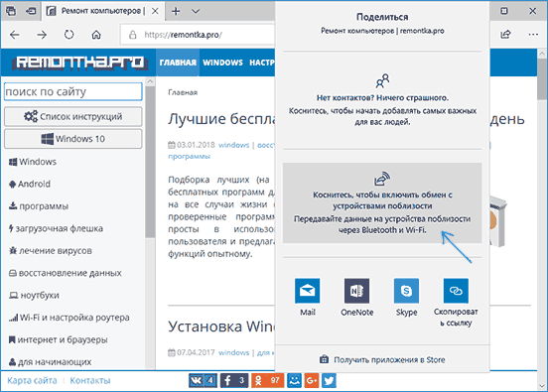Open Контакты footer link
Image resolution: width=548 pixels, height=392 pixels.
tap(90, 380)
